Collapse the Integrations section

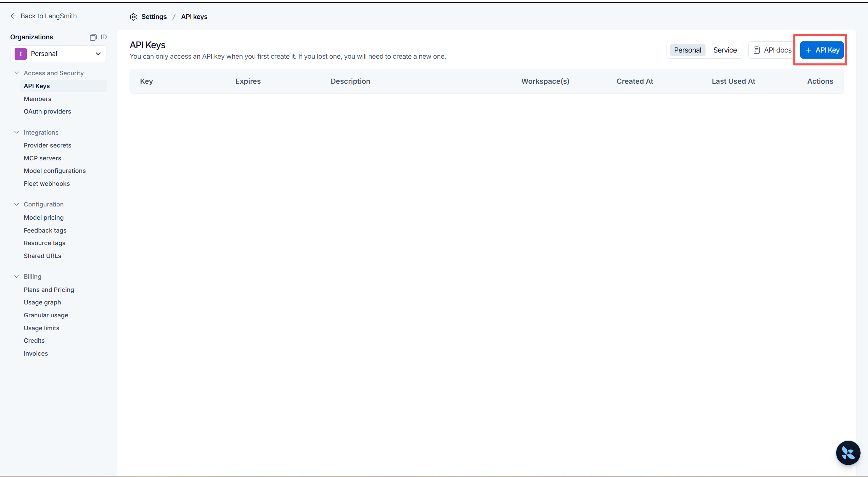pos(17,133)
